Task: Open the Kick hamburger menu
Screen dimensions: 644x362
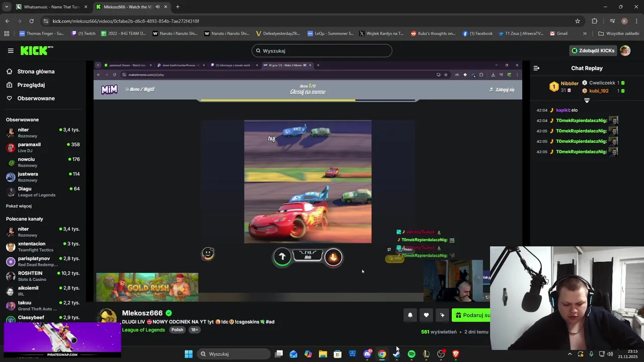Action: point(11,51)
